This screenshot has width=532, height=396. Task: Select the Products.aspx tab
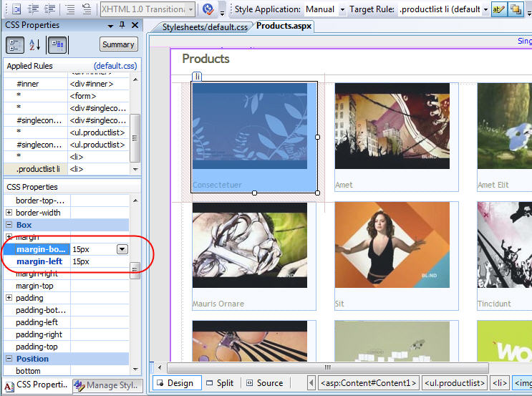(x=284, y=26)
